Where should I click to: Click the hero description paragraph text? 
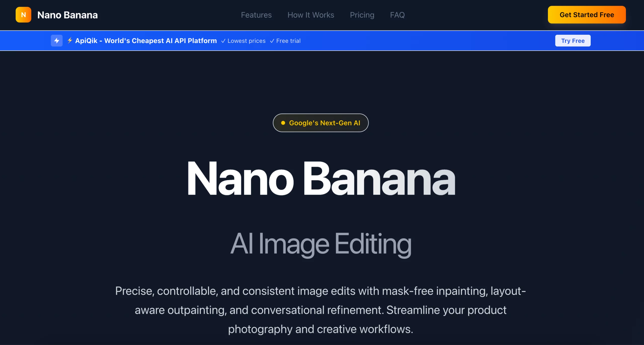coord(320,310)
